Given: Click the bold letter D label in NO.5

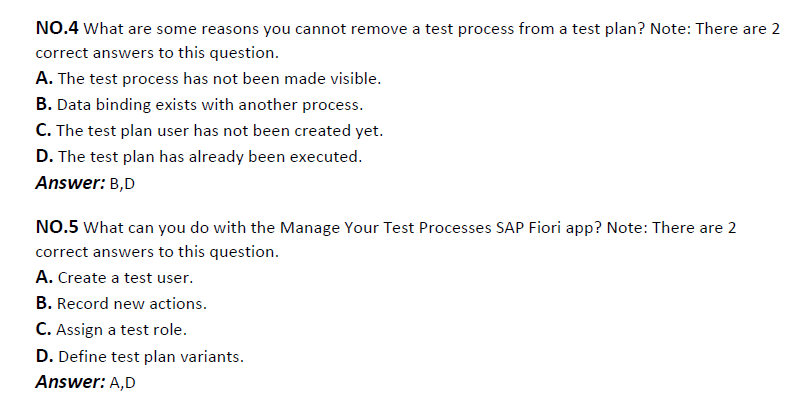Looking at the screenshot, I should [x=44, y=356].
